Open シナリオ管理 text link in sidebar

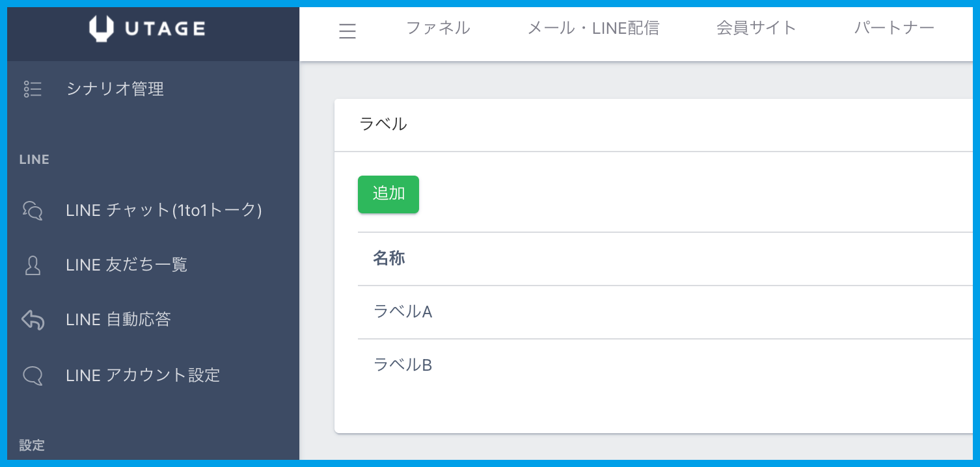pyautogui.click(x=115, y=89)
